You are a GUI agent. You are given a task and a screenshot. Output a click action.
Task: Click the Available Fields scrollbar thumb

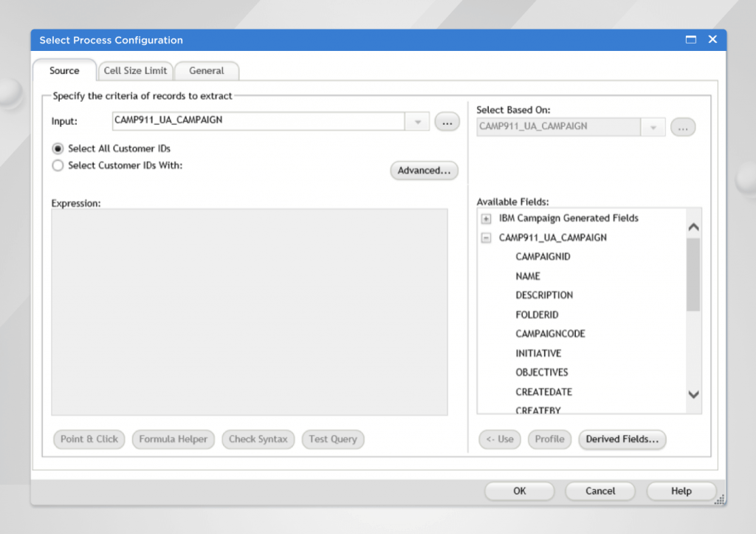click(x=693, y=275)
